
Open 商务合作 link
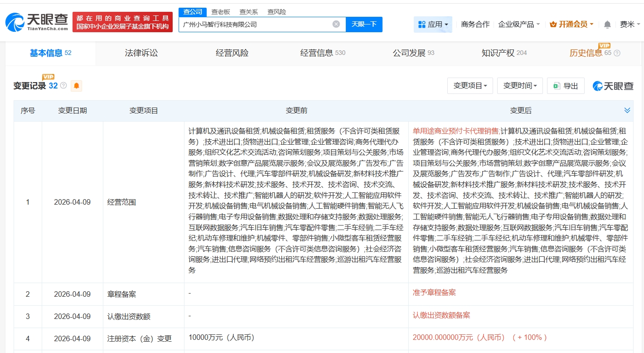tap(475, 25)
